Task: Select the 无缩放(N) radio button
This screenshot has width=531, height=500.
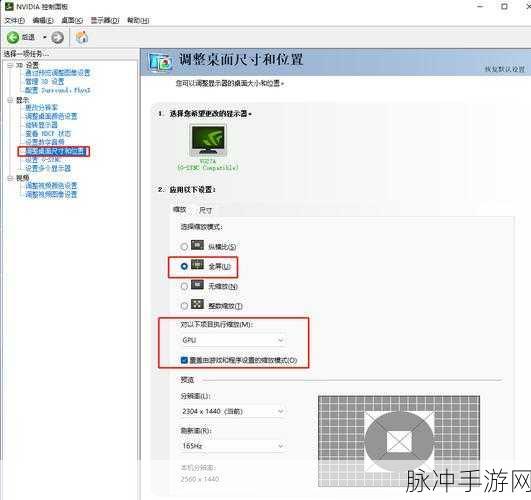Action: pos(184,286)
